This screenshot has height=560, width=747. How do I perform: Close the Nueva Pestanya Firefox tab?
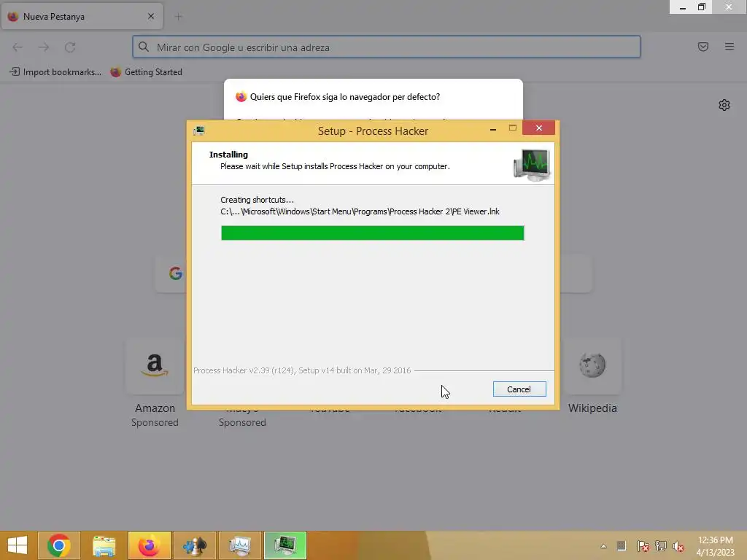point(151,16)
